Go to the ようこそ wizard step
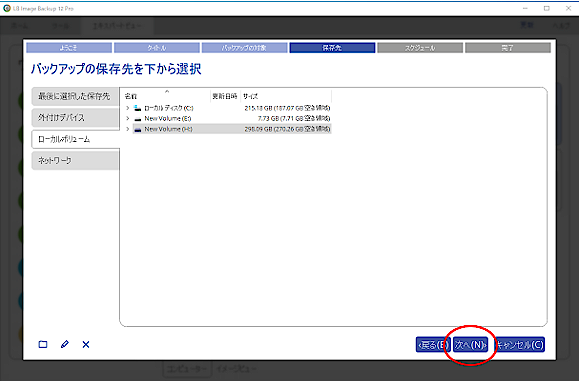This screenshot has height=381, width=579. pyautogui.click(x=69, y=48)
